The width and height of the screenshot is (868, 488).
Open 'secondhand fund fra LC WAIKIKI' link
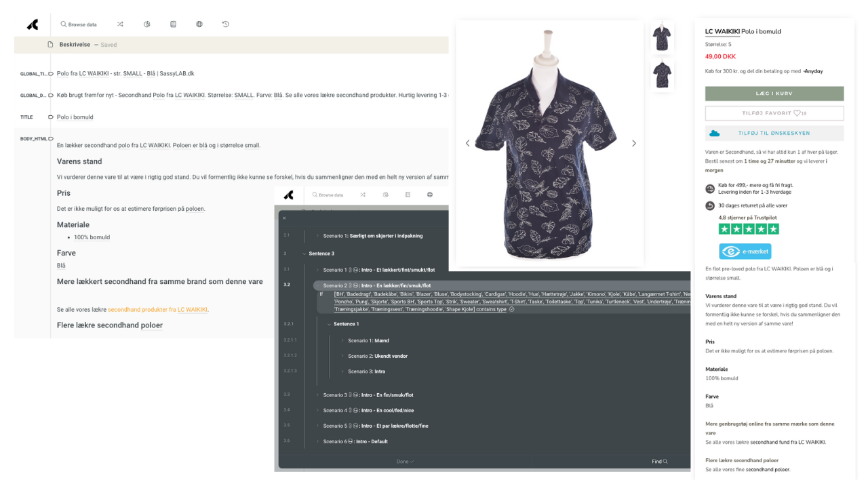tap(787, 442)
